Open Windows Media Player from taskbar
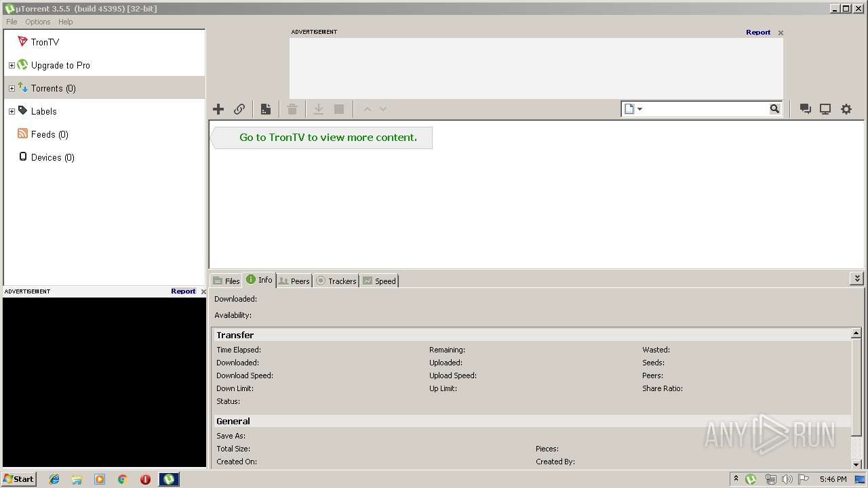Image resolution: width=868 pixels, height=488 pixels. click(100, 479)
